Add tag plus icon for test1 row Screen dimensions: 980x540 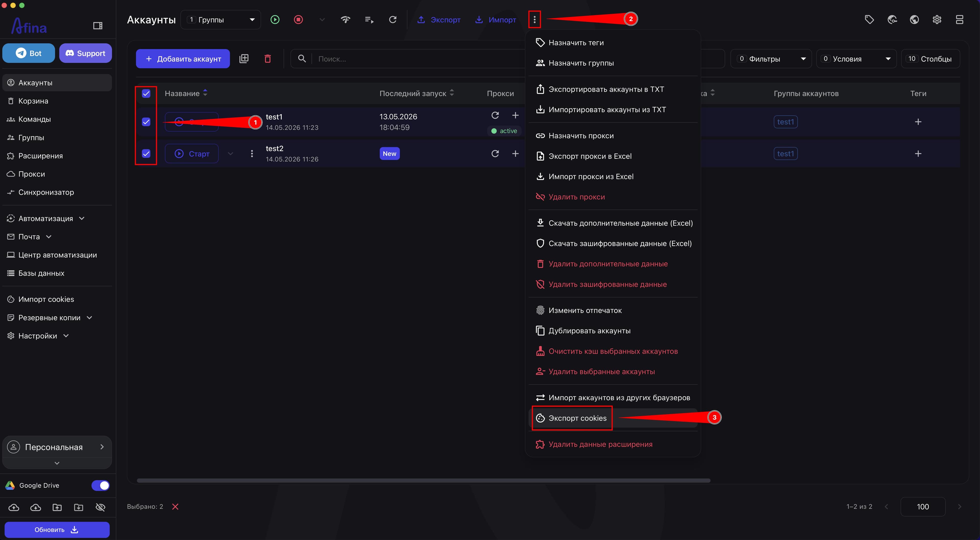pos(918,122)
